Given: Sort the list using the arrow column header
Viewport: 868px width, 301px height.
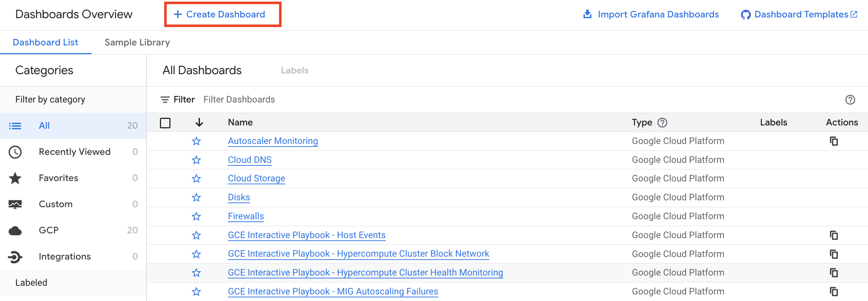Looking at the screenshot, I should 199,123.
